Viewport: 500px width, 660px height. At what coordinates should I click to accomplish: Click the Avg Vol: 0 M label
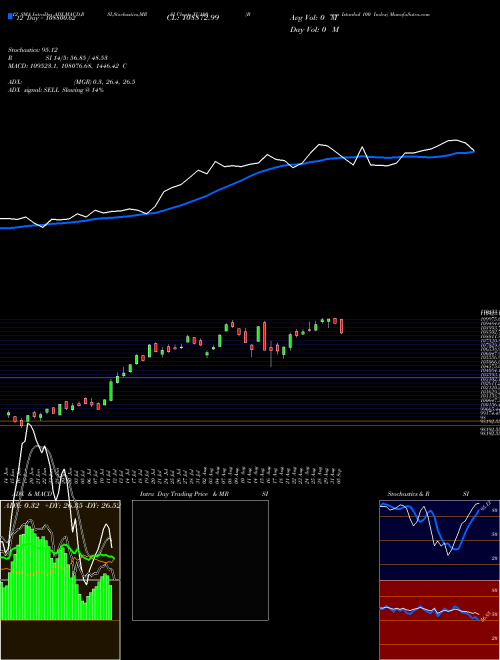[314, 18]
